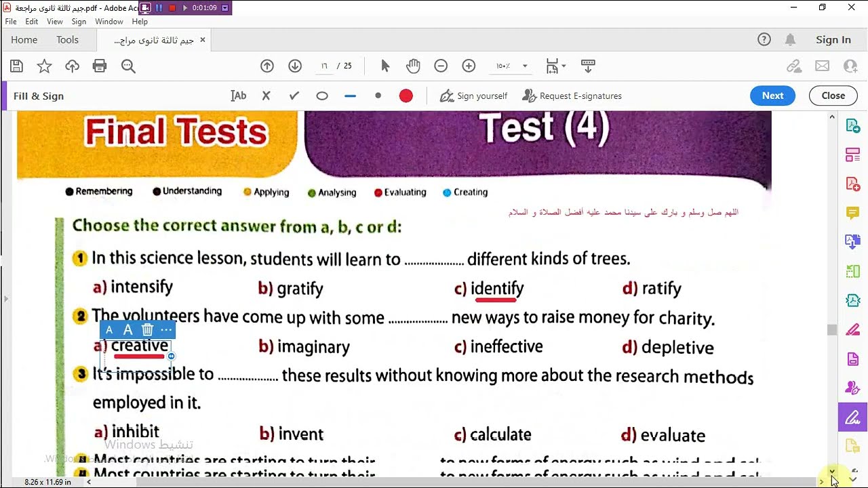Viewport: 868px width, 488px height.
Task: Click the Save file icon
Action: click(x=17, y=66)
